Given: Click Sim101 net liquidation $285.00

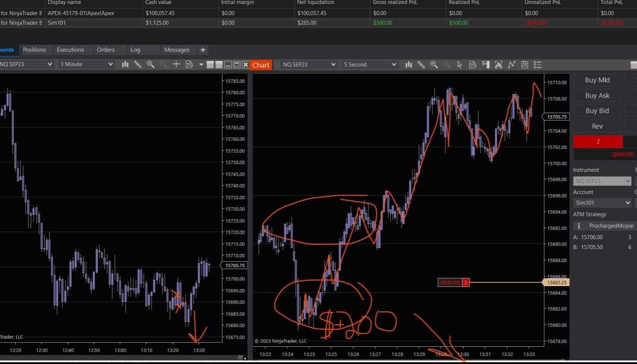Looking at the screenshot, I should [x=307, y=23].
